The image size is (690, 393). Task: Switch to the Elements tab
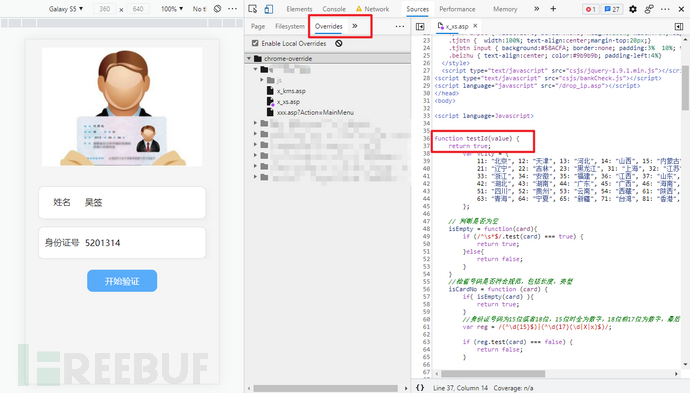point(299,9)
